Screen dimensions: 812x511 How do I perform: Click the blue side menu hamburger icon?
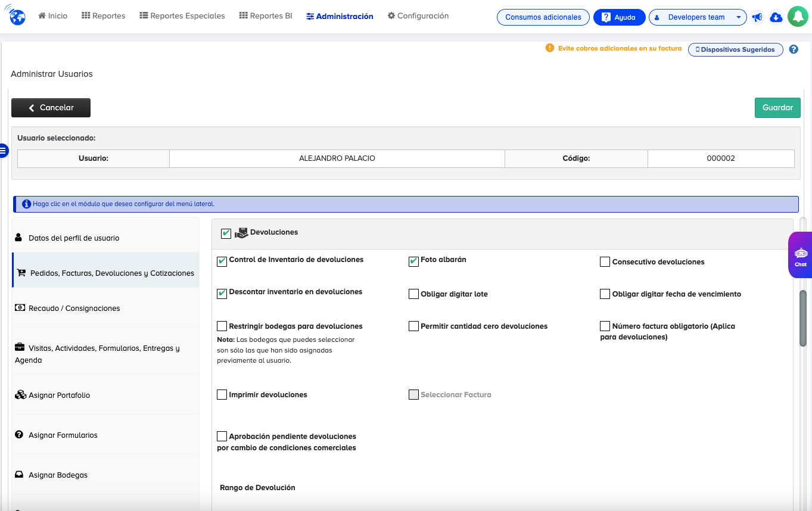tap(4, 151)
